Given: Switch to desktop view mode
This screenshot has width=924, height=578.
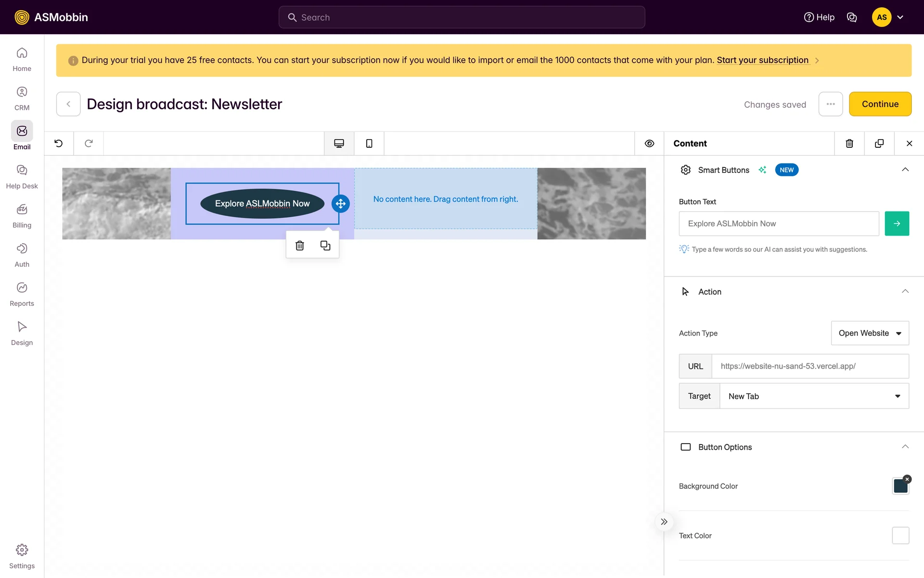Looking at the screenshot, I should coord(339,143).
